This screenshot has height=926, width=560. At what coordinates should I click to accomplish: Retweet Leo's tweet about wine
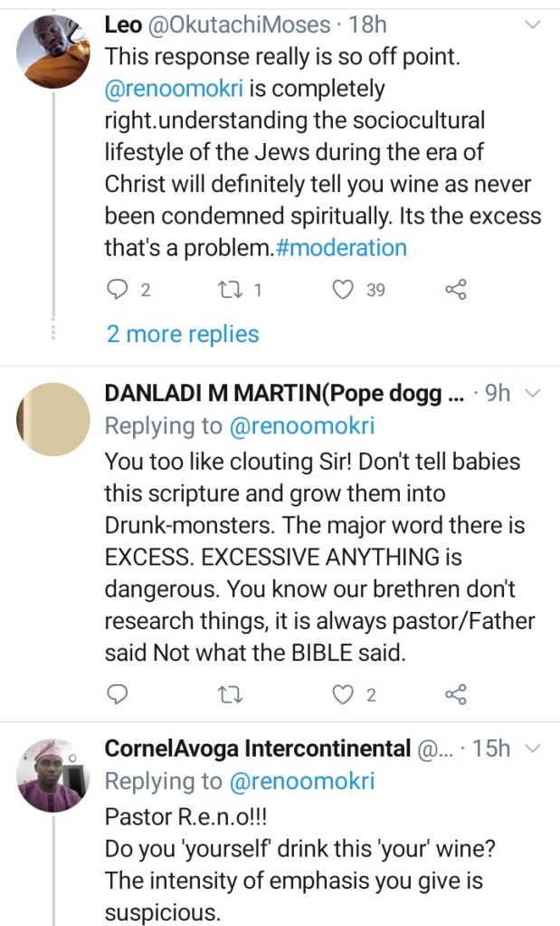[231, 290]
